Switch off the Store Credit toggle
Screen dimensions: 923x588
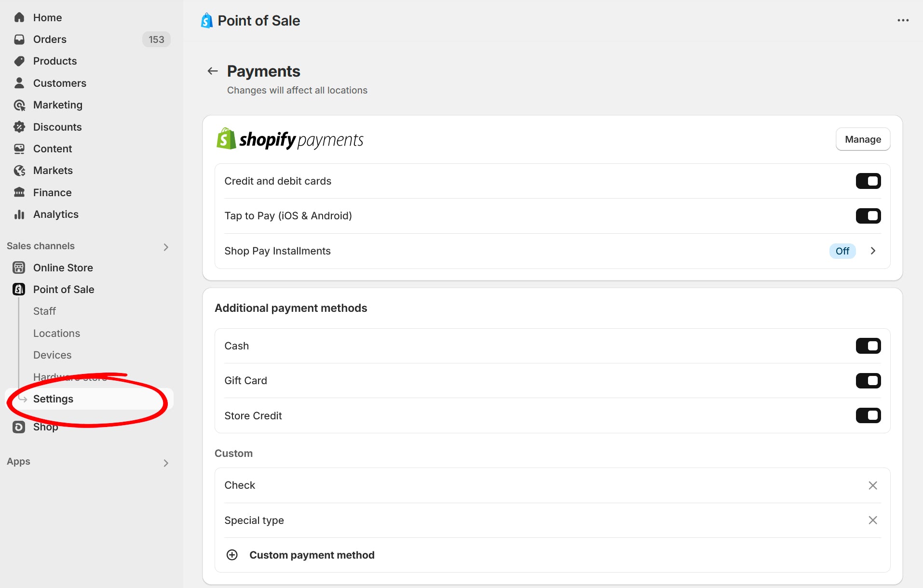[868, 415]
